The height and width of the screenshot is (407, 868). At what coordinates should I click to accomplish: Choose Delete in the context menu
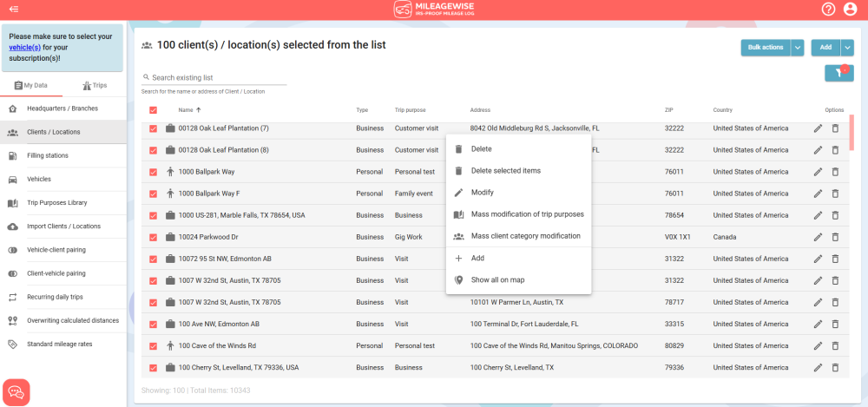tap(518, 149)
